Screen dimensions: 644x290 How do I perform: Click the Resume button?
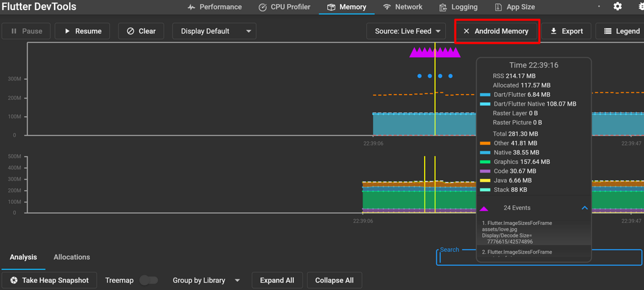click(x=82, y=31)
